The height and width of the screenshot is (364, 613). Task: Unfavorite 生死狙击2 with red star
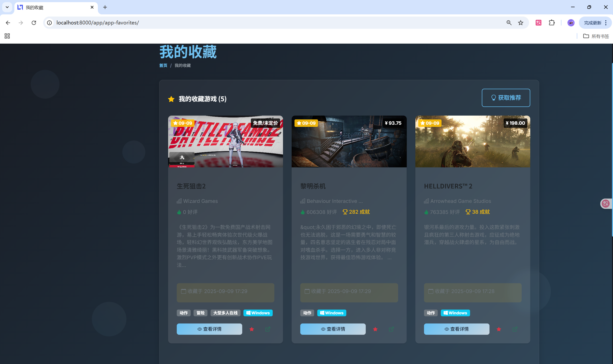(x=251, y=329)
